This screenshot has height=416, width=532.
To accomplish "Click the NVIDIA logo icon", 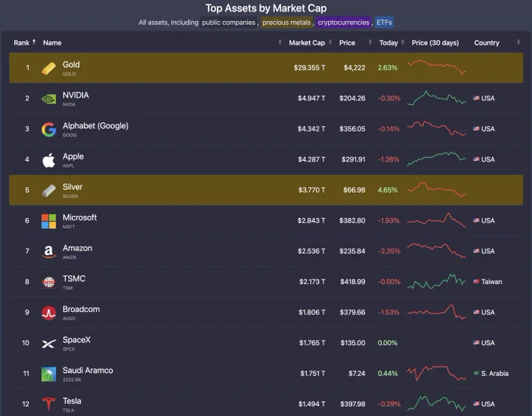I will point(49,99).
